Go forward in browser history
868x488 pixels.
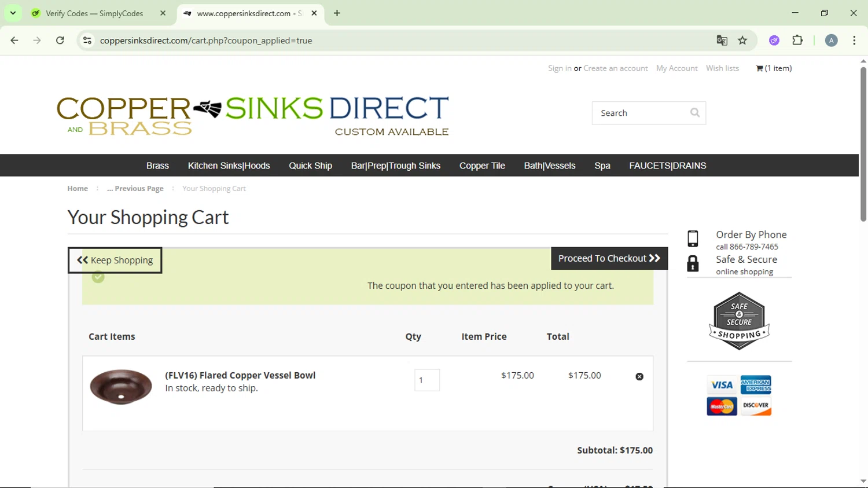[37, 41]
